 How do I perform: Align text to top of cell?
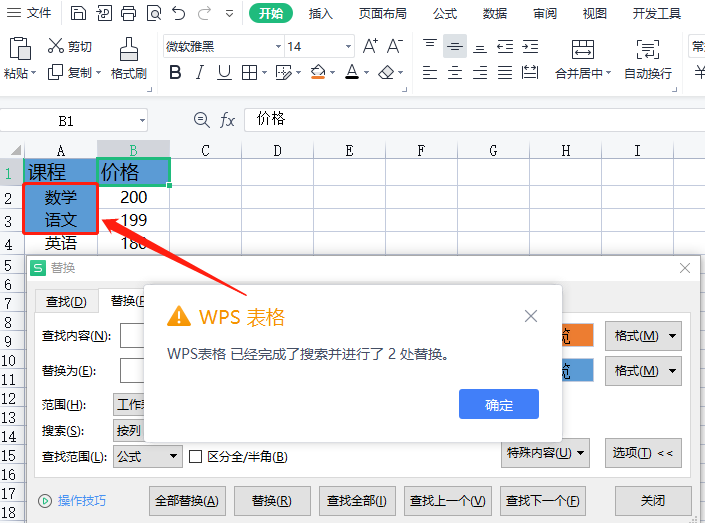pyautogui.click(x=430, y=46)
